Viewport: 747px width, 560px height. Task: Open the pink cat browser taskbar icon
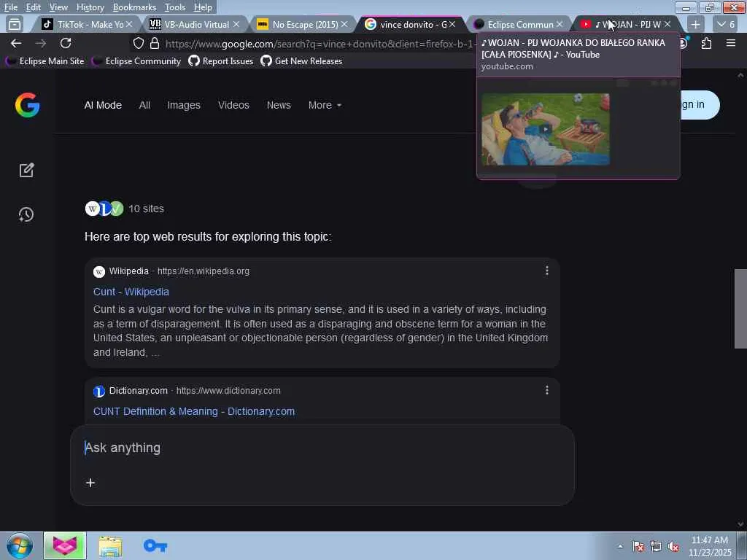[x=65, y=545]
